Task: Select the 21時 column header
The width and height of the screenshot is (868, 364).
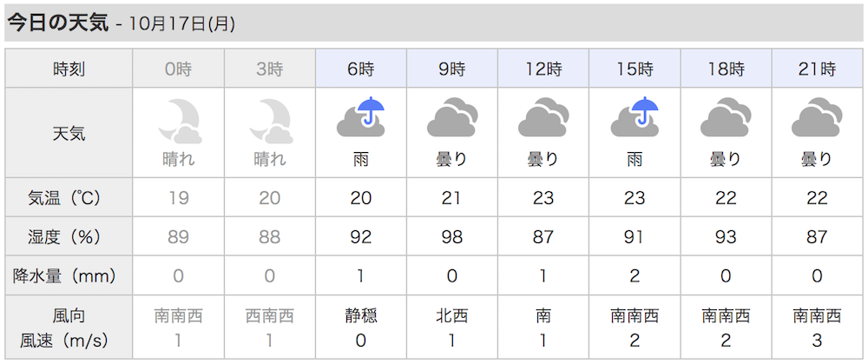Action: tap(817, 68)
